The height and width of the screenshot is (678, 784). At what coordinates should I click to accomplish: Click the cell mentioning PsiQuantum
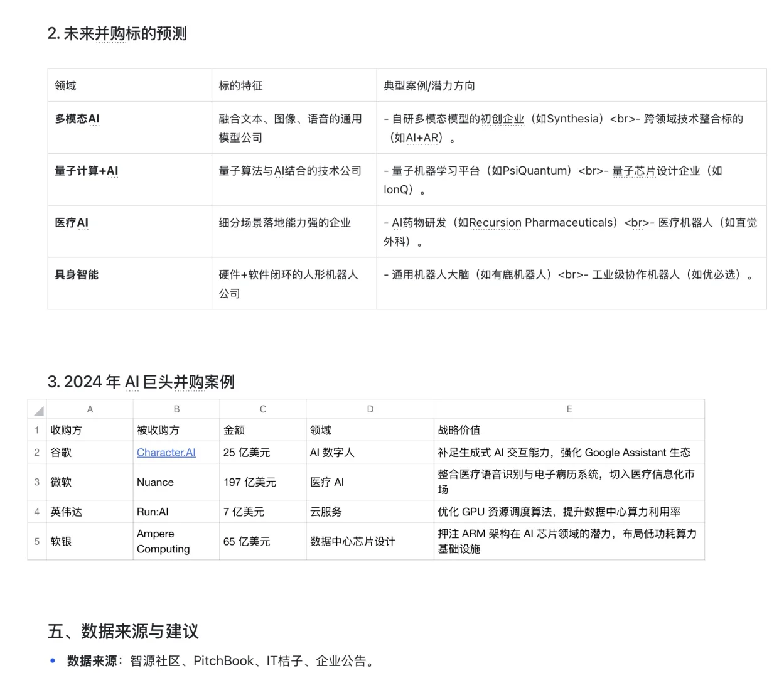[x=572, y=180]
